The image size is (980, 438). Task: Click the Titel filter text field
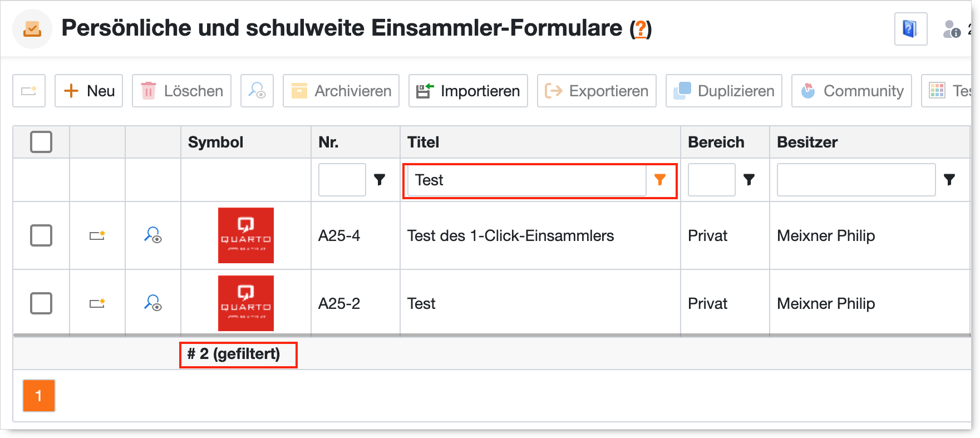click(x=526, y=180)
